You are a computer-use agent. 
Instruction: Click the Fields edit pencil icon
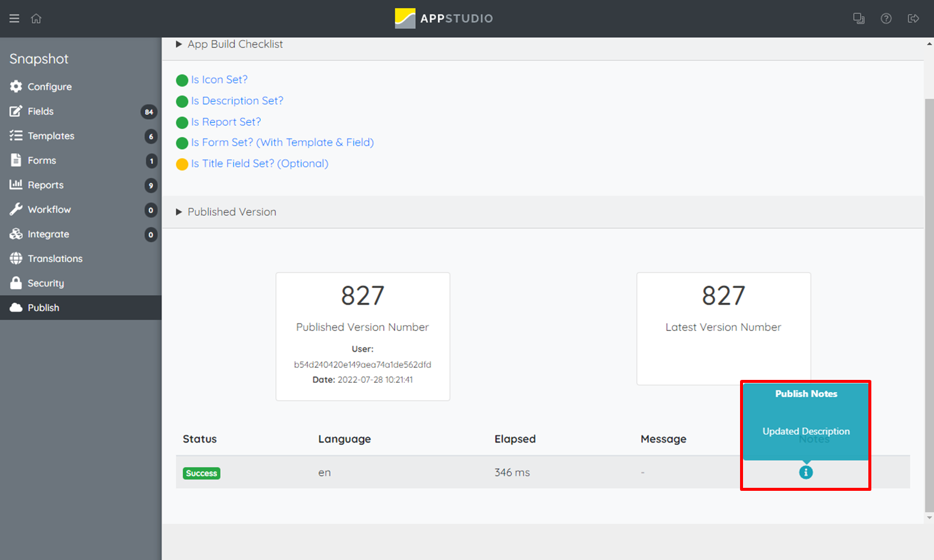pyautogui.click(x=16, y=111)
